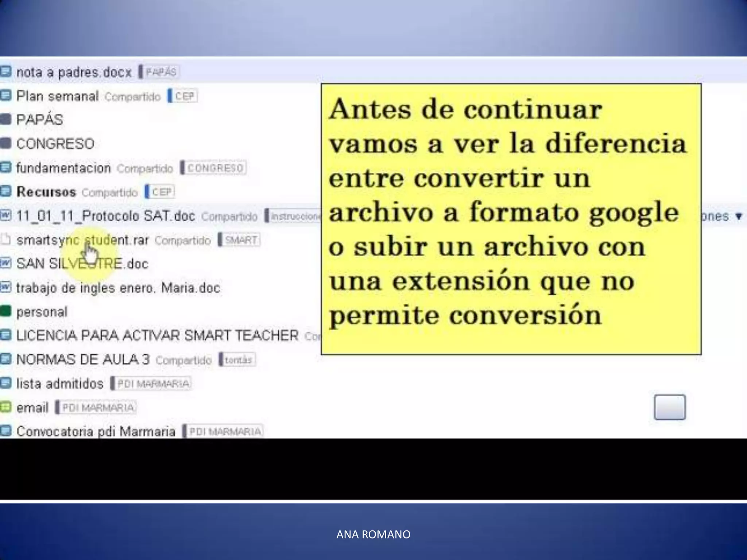Open the fundamentacion document

point(63,168)
